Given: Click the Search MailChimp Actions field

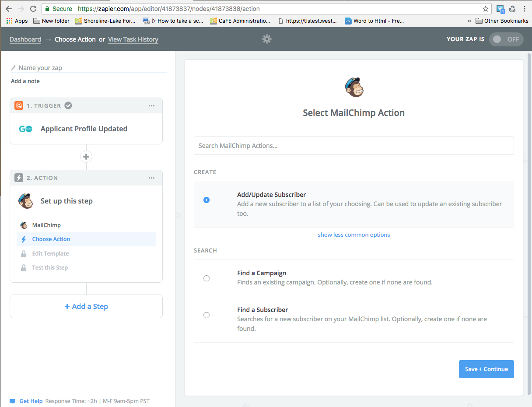Looking at the screenshot, I should coord(354,145).
